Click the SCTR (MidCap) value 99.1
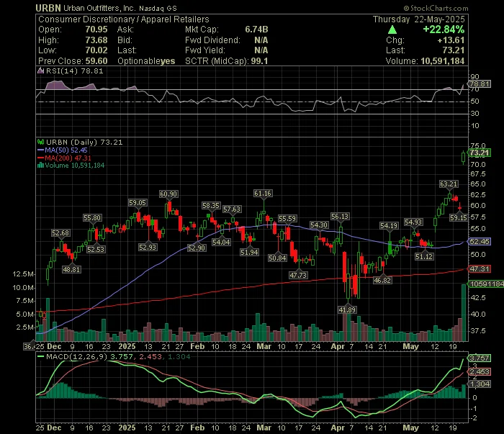This screenshot has height=434, width=504. [259, 61]
